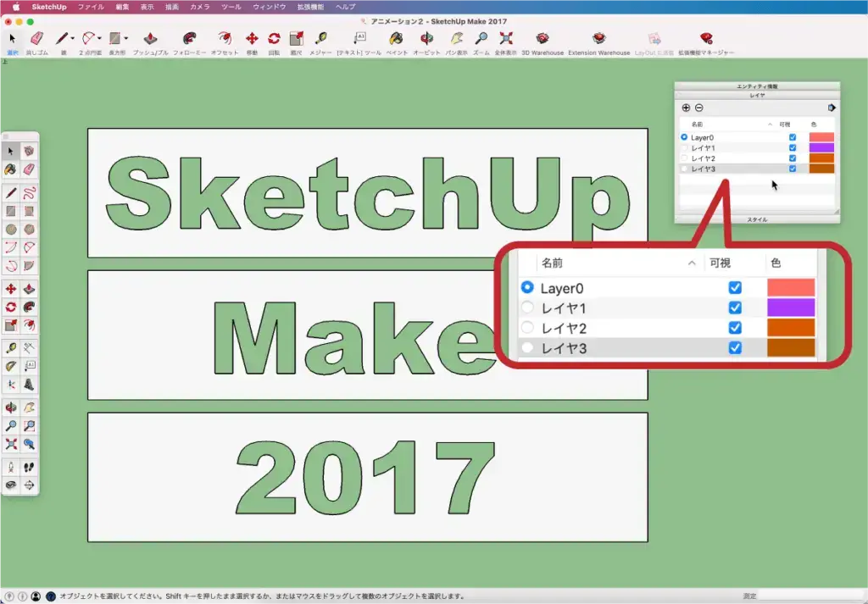Set レイヤ2 as active layer via its radio button
Viewport: 868px width, 604px height.
pyautogui.click(x=684, y=158)
